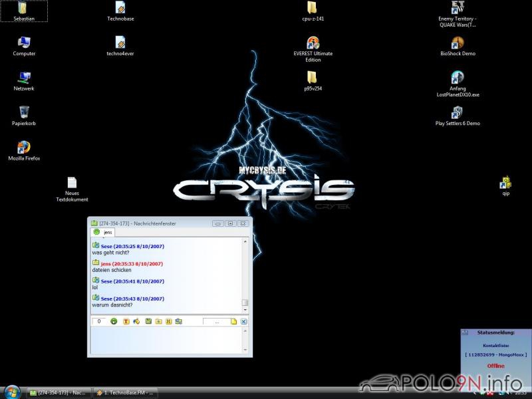Open the cpu-z-141 folder

pos(313,11)
